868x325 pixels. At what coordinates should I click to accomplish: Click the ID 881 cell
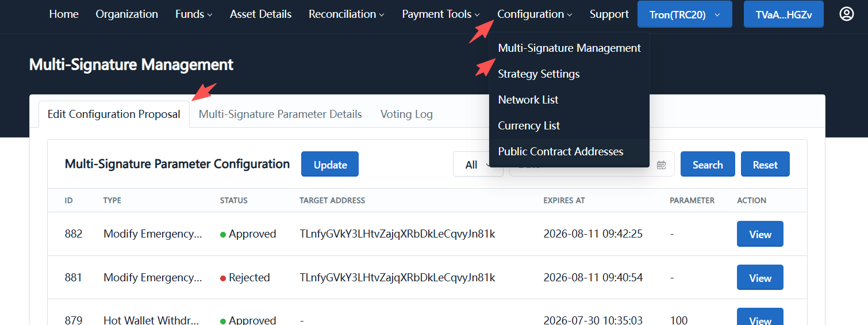click(74, 278)
